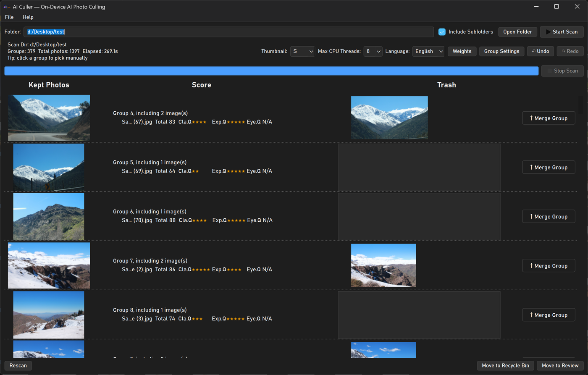Click the 'Kept Photos' column header

pos(49,85)
